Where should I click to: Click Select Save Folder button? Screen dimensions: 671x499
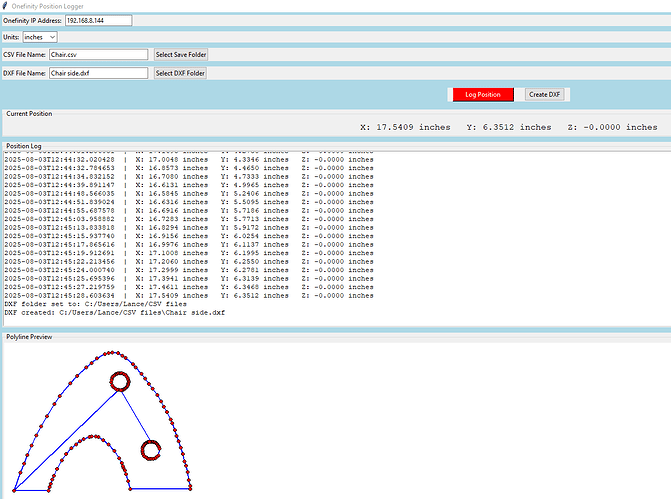point(181,54)
